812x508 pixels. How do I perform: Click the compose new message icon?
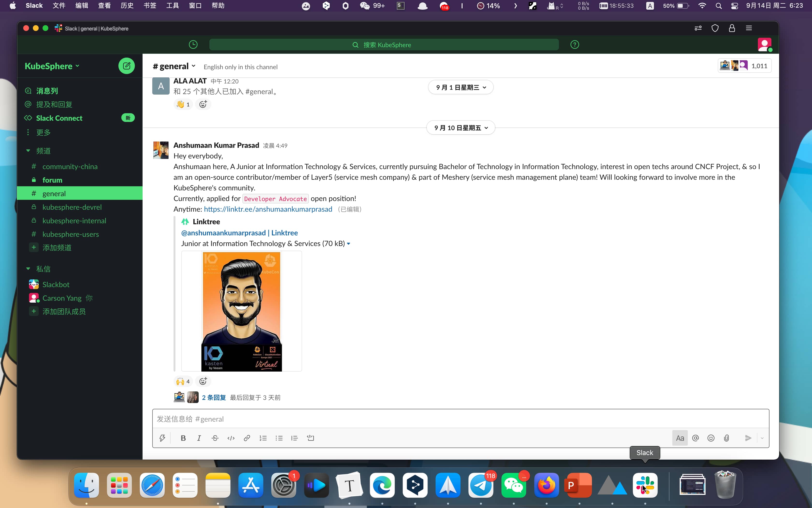pos(126,66)
